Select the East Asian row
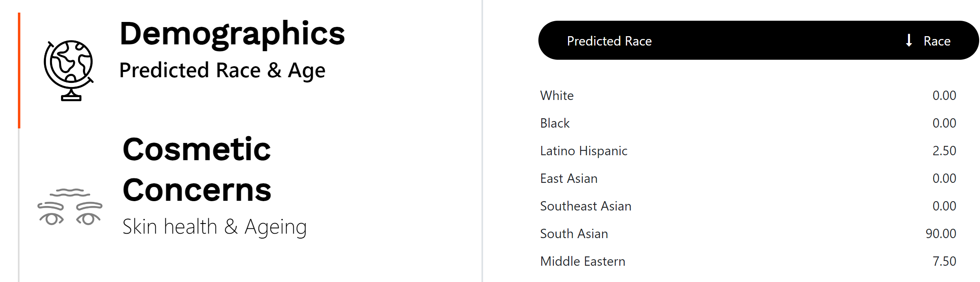 (x=568, y=178)
